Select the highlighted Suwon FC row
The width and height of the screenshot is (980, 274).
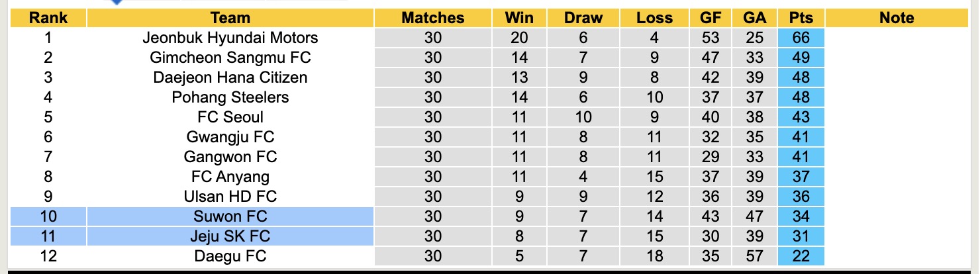click(x=230, y=216)
